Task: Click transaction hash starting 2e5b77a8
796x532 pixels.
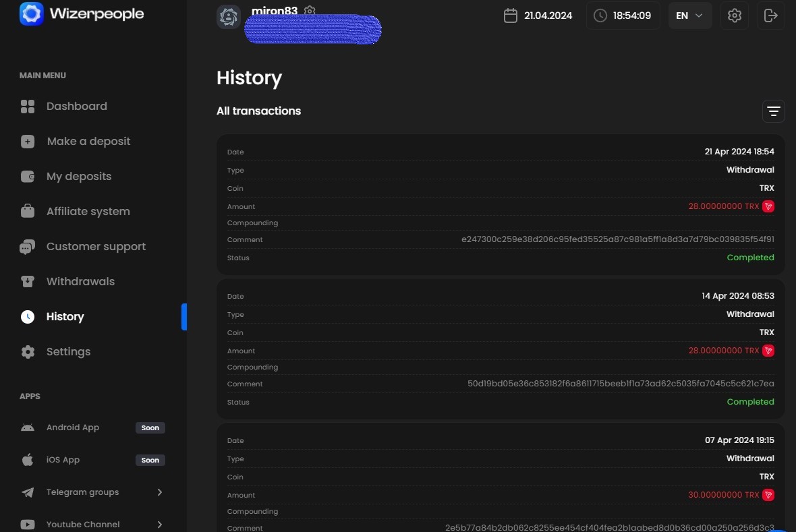Action: point(609,527)
